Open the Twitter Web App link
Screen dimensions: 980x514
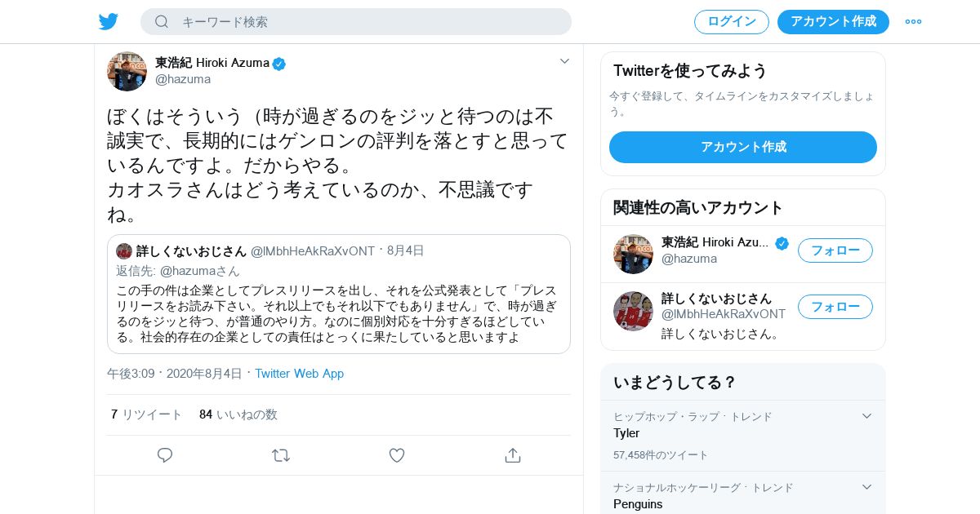pos(299,374)
